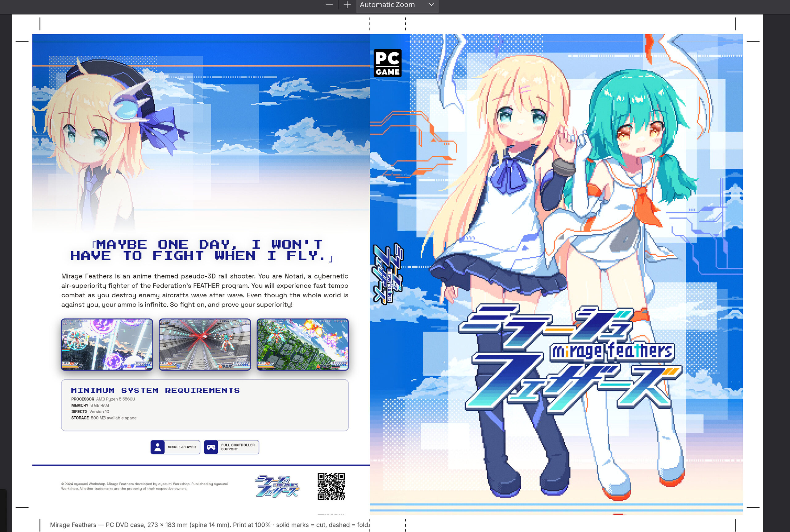Click the "MINIMUM SYSTEM REQUIREMENTS" heading

156,390
